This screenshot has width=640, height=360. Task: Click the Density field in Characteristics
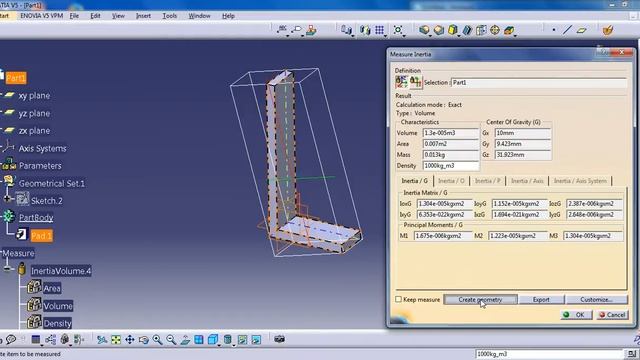point(451,166)
